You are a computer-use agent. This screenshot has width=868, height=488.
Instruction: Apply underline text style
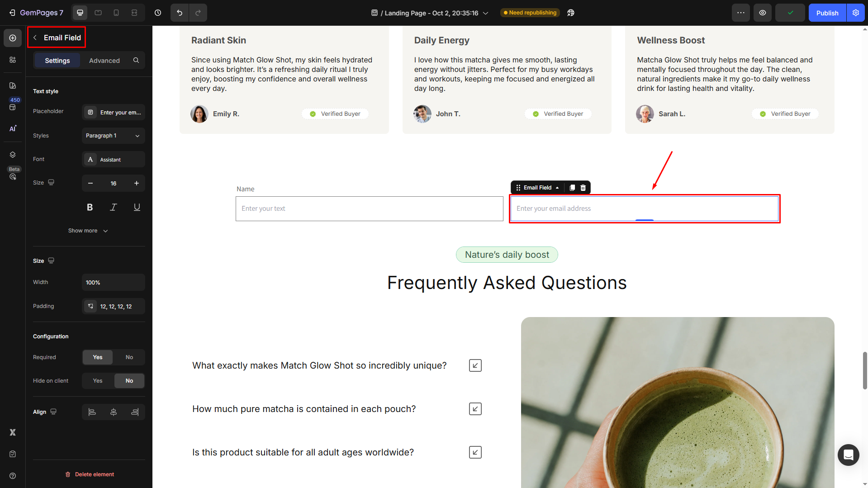coord(137,207)
